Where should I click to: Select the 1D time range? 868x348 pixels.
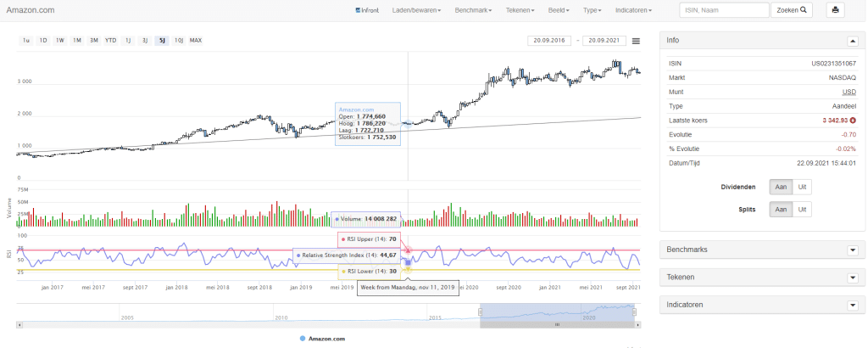pos(43,41)
